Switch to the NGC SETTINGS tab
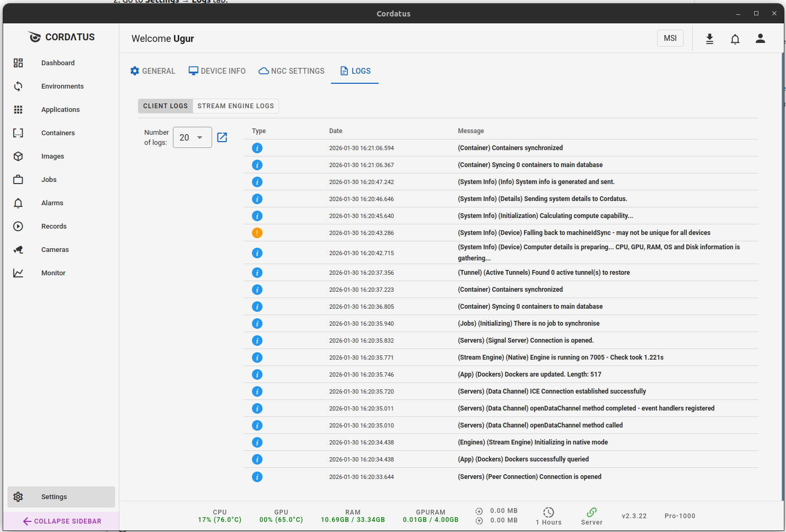786x532 pixels. point(291,71)
